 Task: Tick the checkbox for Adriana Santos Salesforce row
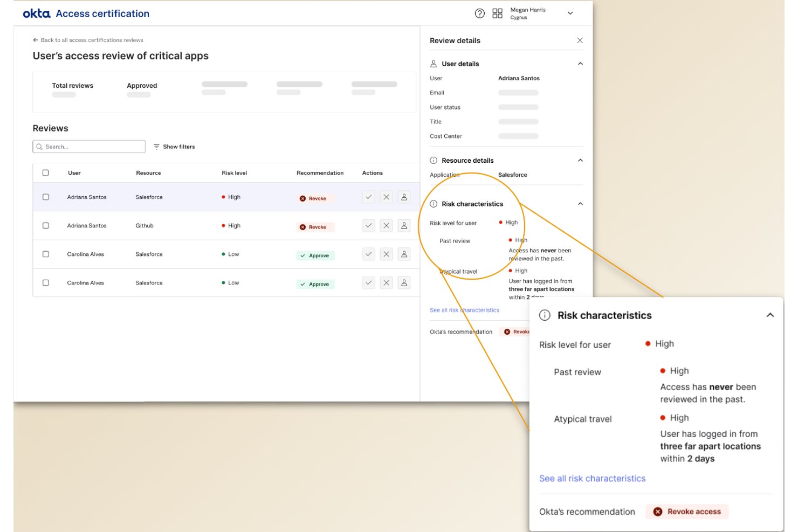pyautogui.click(x=46, y=197)
